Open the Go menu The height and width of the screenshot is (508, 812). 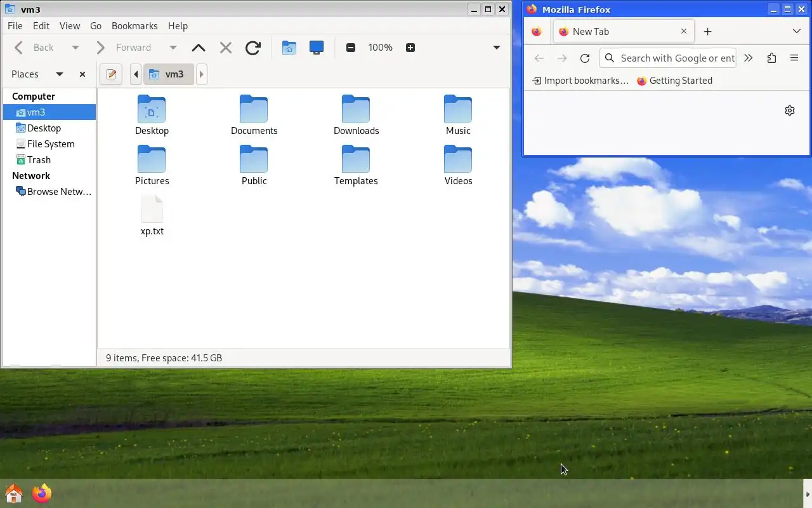click(96, 26)
